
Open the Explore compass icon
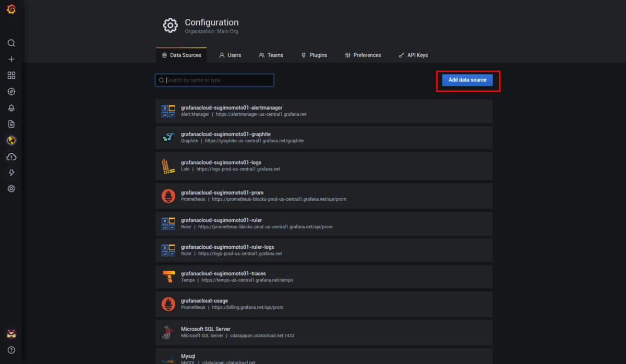[11, 91]
